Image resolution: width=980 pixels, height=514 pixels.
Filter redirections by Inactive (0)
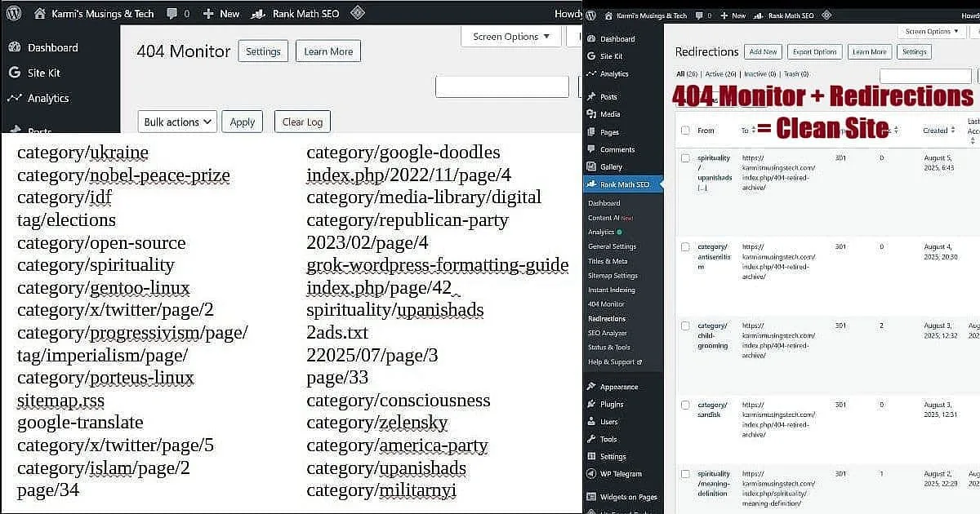(761, 74)
